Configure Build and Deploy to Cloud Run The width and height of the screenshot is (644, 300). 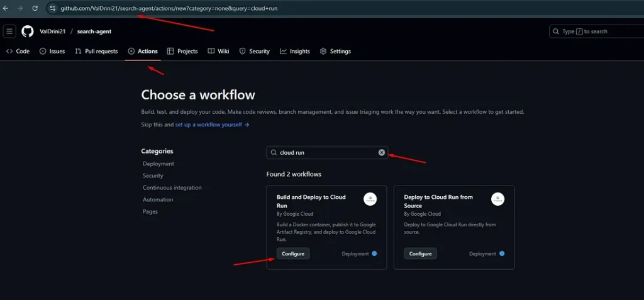292,253
